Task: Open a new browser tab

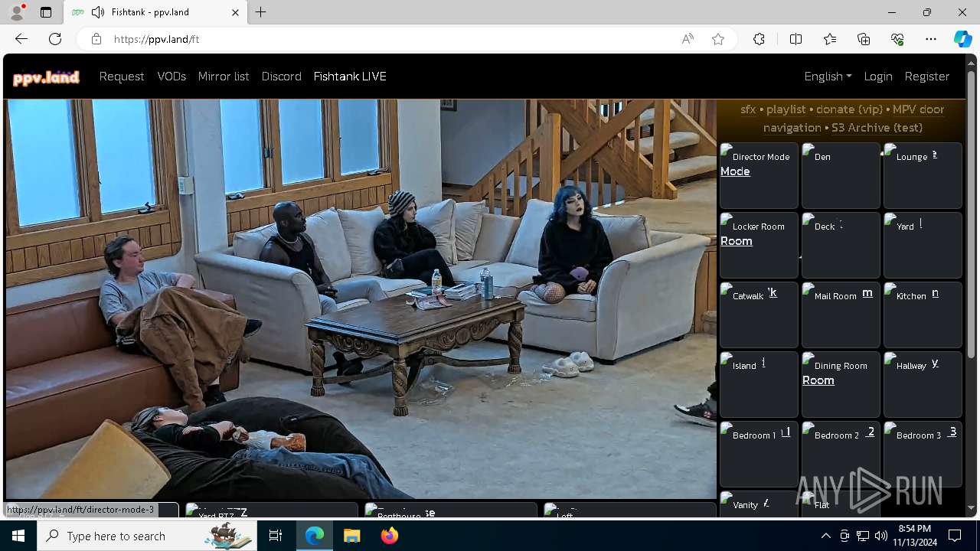Action: tap(261, 12)
